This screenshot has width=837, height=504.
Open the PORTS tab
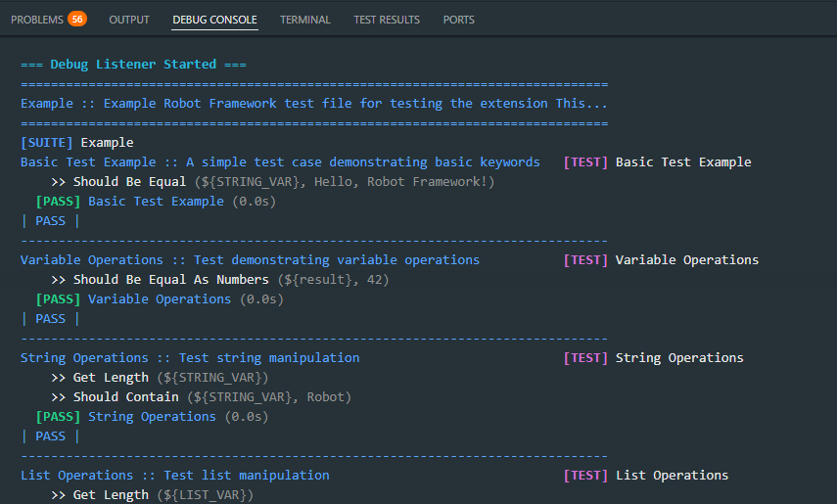(458, 20)
